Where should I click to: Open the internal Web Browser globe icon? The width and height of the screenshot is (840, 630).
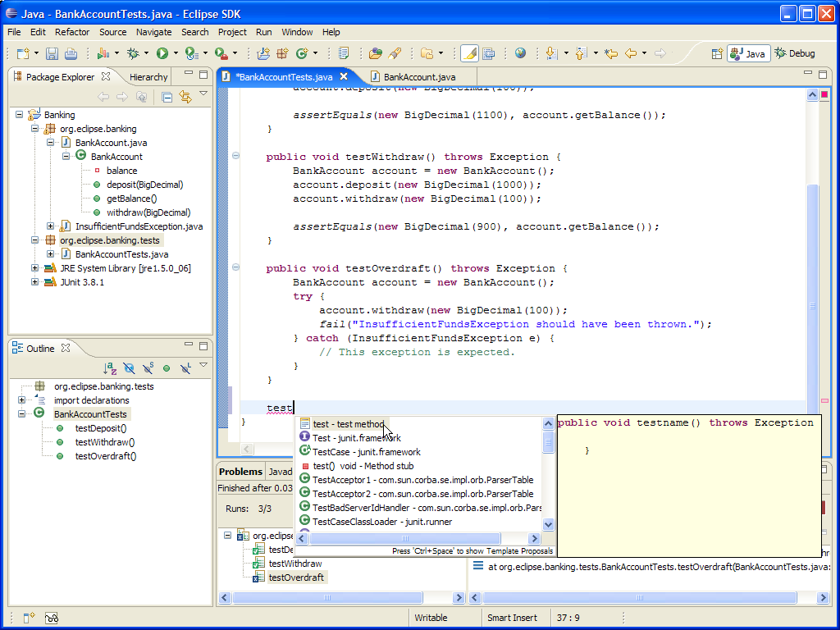pyautogui.click(x=520, y=53)
